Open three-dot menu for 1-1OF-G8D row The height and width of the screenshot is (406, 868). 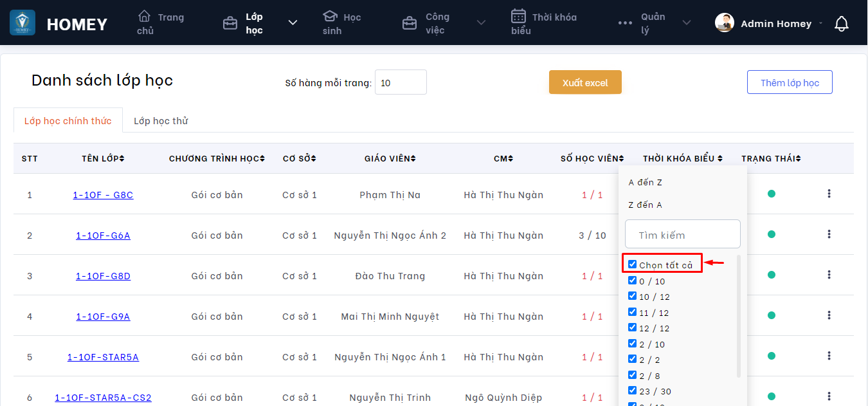[x=829, y=275]
